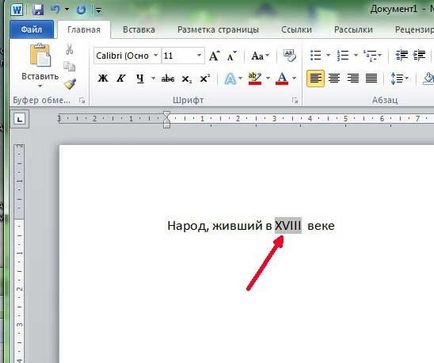Toggle underline Ч formatting
The height and width of the screenshot is (363, 434).
click(x=140, y=79)
